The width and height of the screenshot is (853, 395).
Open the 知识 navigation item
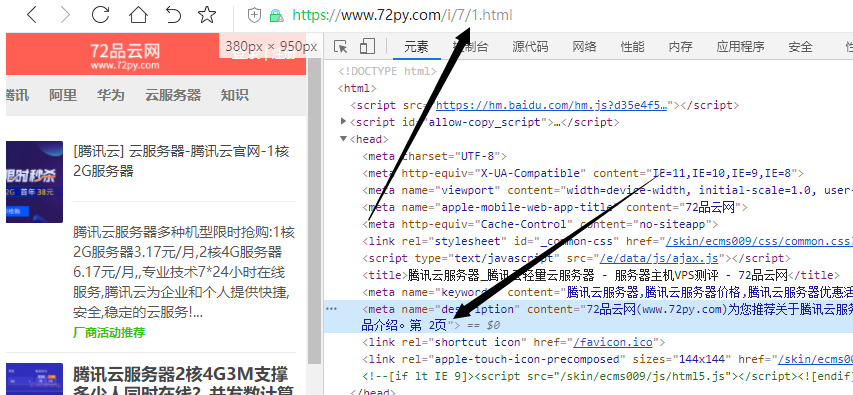click(x=234, y=95)
